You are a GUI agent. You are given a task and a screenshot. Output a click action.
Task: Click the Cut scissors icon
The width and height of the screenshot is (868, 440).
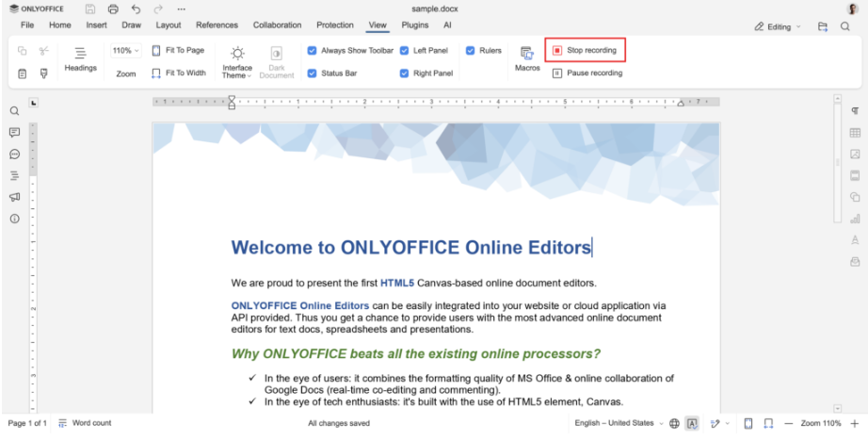(43, 51)
